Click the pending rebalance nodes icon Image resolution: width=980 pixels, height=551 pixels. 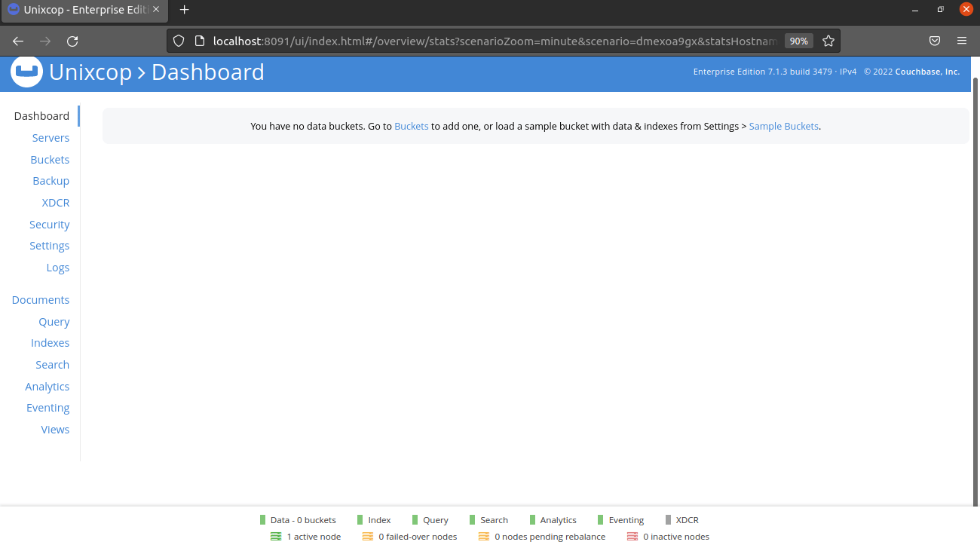click(x=484, y=537)
